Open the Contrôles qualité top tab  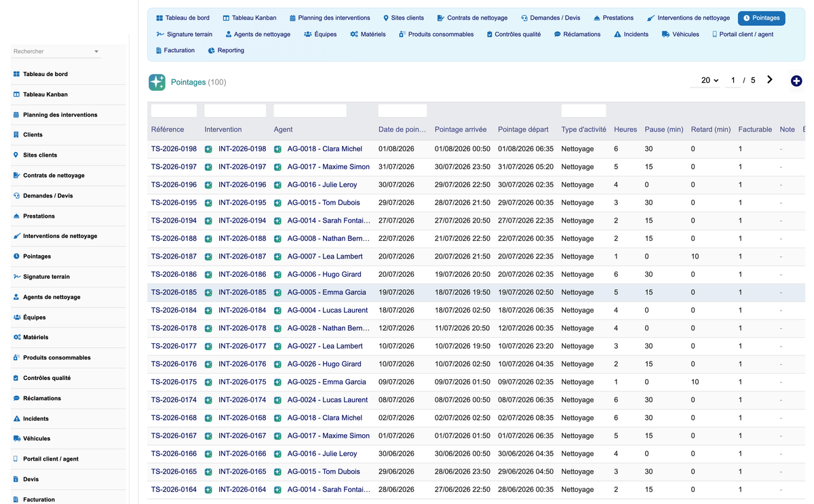[514, 34]
